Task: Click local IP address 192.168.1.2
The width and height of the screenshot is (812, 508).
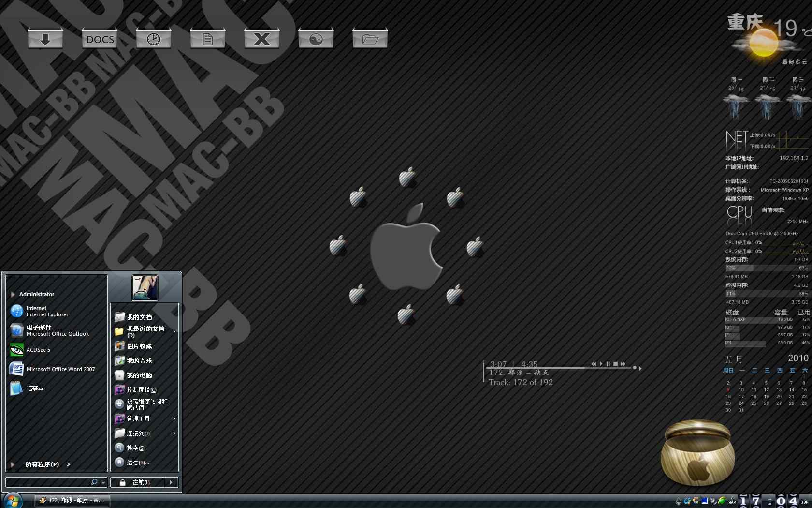Action: (x=794, y=158)
